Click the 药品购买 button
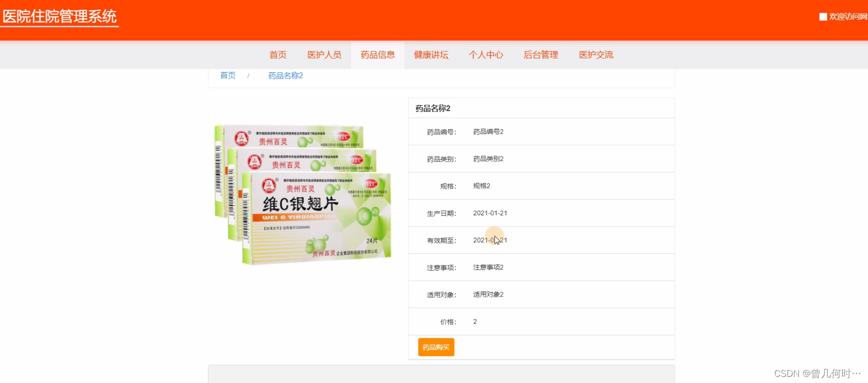 pos(436,347)
